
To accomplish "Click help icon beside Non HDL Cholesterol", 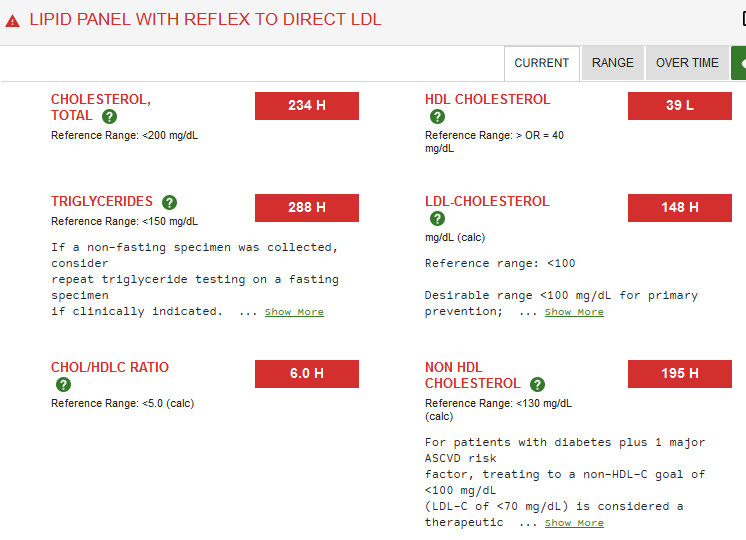I will pyautogui.click(x=537, y=384).
